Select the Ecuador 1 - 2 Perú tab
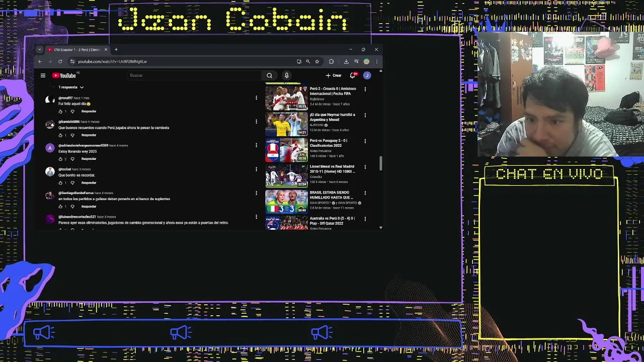The image size is (644, 362). 77,49
